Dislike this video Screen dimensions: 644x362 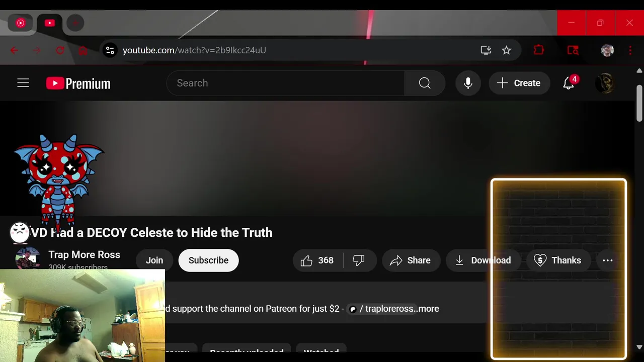coord(359,260)
